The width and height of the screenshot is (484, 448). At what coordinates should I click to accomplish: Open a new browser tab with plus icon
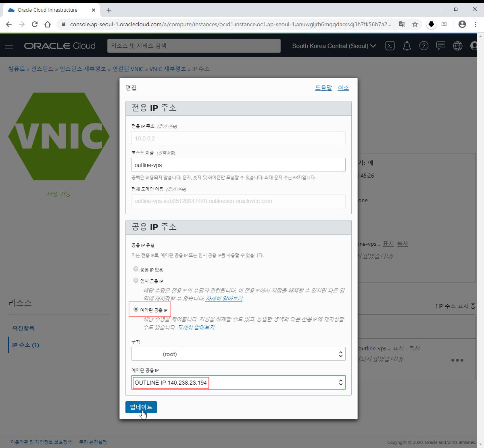[x=109, y=10]
